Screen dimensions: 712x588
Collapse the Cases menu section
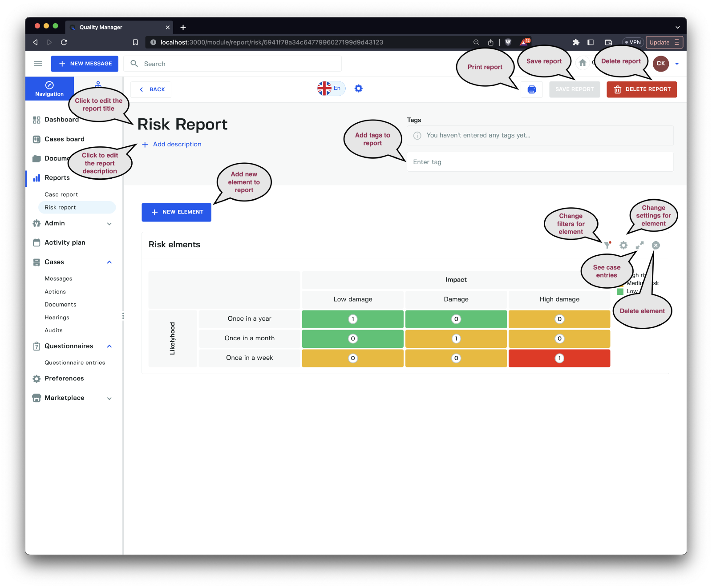point(109,262)
